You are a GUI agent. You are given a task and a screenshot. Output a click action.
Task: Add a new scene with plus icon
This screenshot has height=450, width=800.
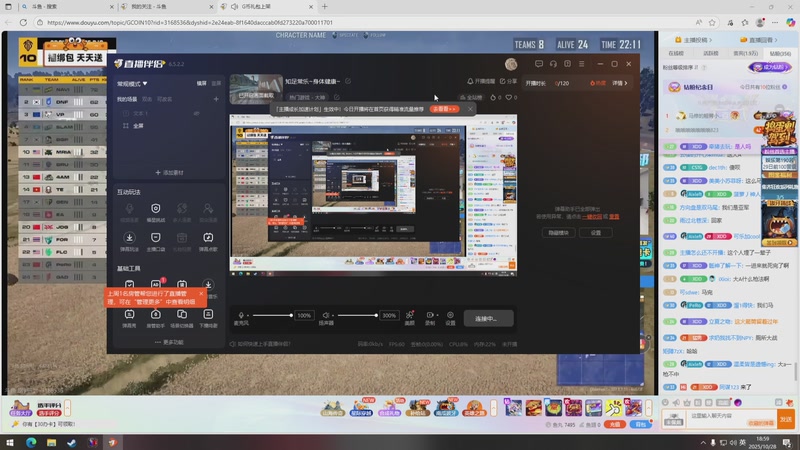(x=216, y=99)
